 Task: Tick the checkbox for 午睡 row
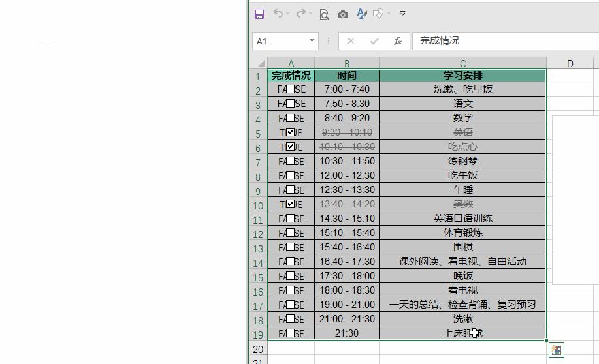coord(290,190)
